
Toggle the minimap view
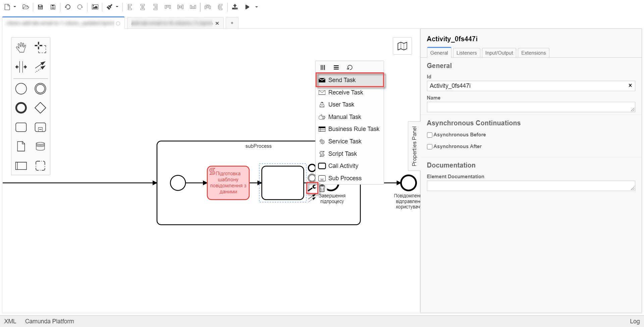(x=402, y=46)
